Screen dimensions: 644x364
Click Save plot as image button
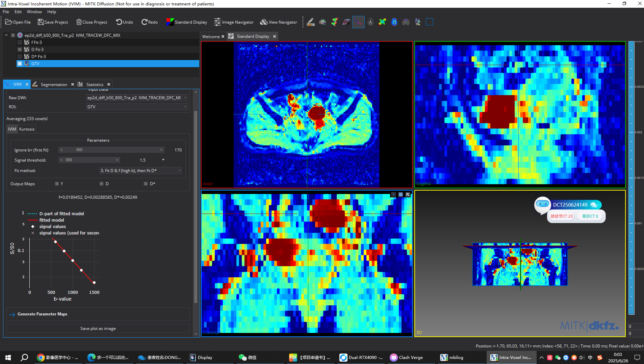point(98,329)
